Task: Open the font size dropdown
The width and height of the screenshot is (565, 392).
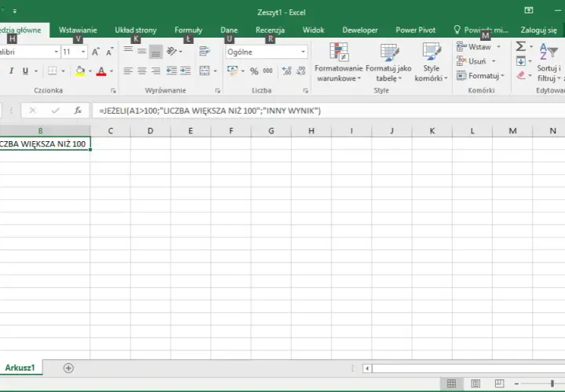Action: tap(83, 52)
